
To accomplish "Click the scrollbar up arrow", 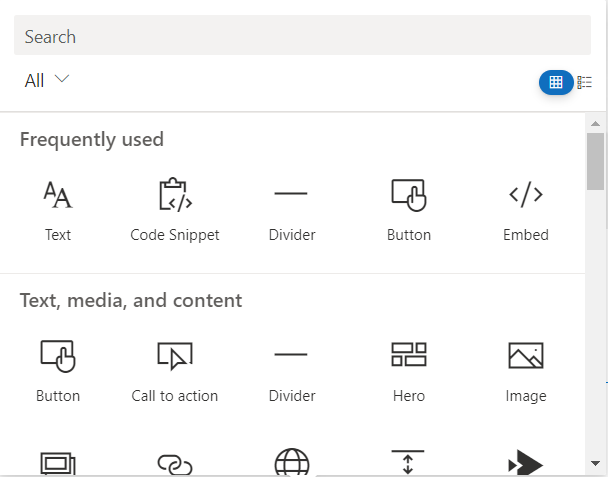I will [595, 124].
